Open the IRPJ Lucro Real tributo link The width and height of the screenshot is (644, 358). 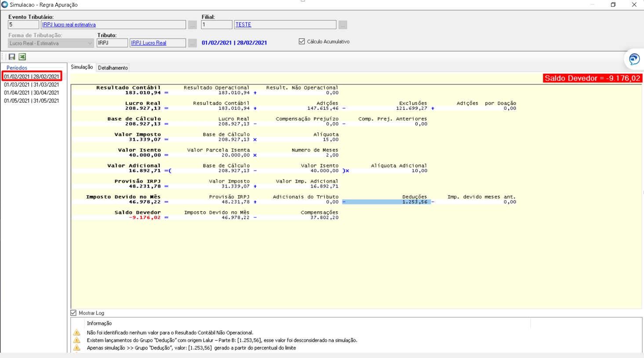coord(149,43)
